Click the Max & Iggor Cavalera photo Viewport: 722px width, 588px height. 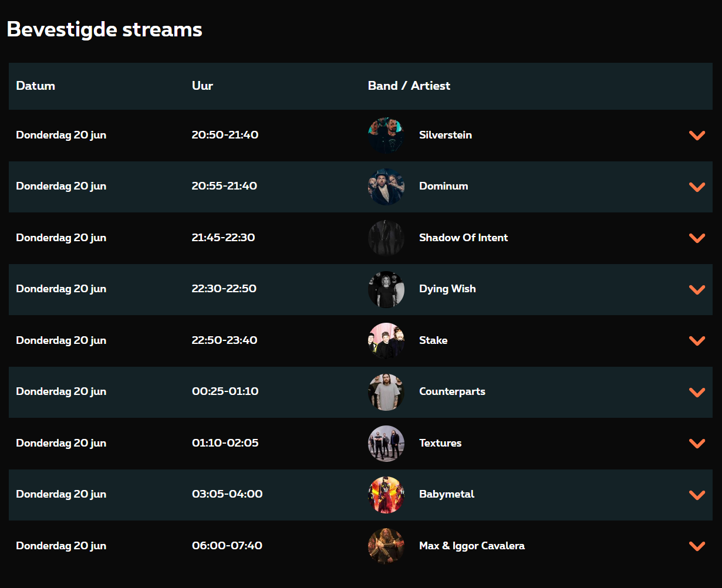386,546
